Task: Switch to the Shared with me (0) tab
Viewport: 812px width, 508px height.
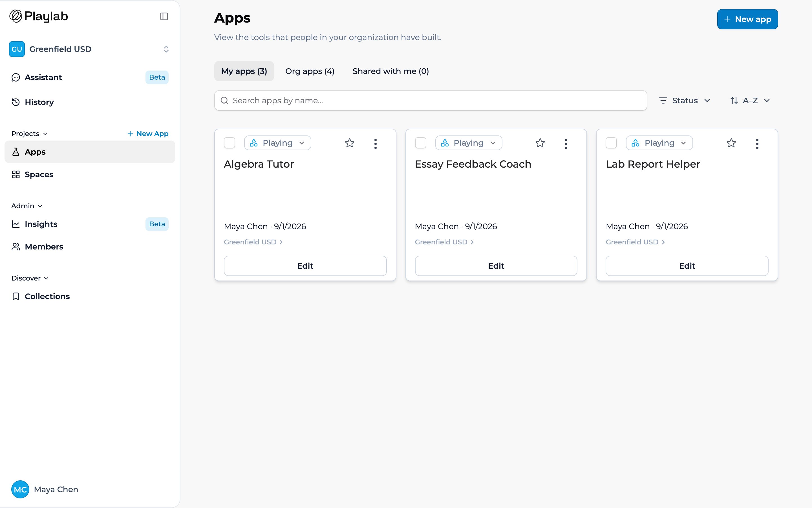Action: (x=390, y=71)
